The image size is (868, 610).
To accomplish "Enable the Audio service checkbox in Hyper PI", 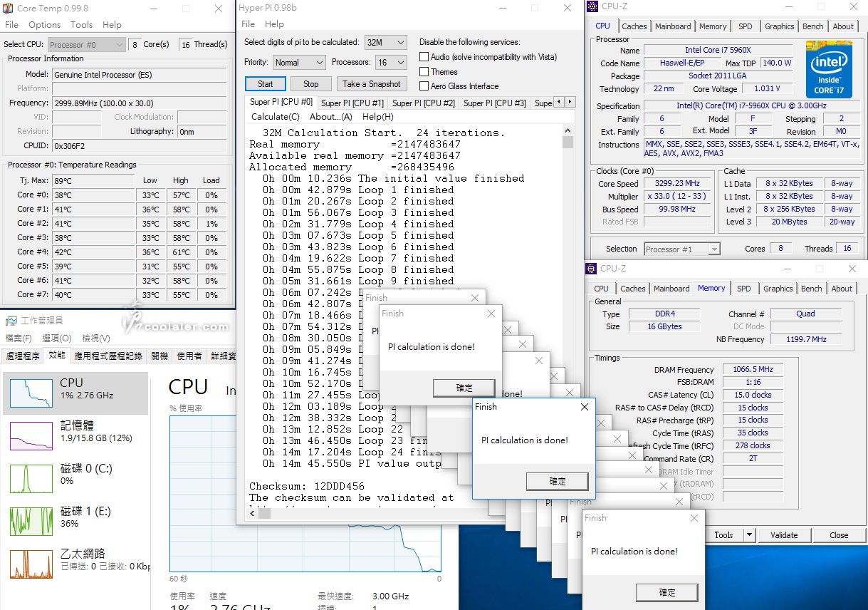I will [424, 57].
